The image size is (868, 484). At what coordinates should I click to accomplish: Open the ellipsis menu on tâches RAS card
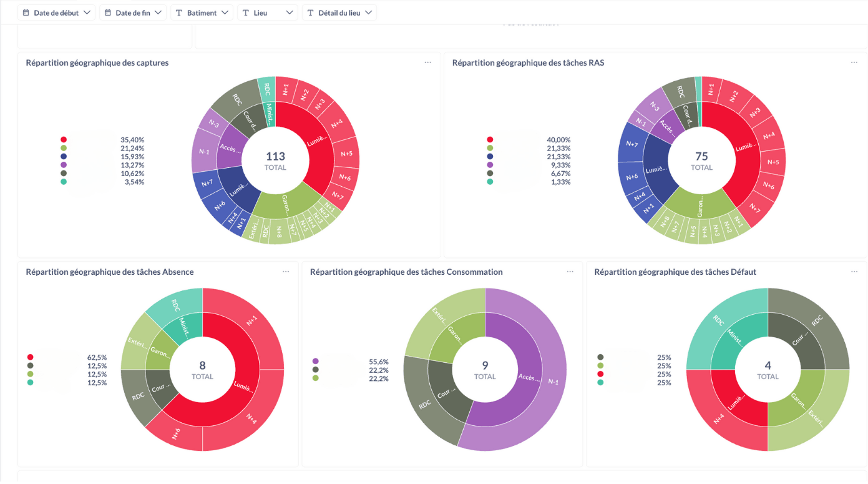click(854, 62)
